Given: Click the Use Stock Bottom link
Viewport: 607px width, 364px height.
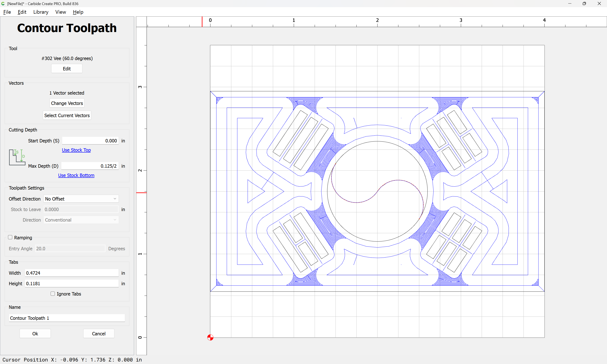Looking at the screenshot, I should coord(76,175).
